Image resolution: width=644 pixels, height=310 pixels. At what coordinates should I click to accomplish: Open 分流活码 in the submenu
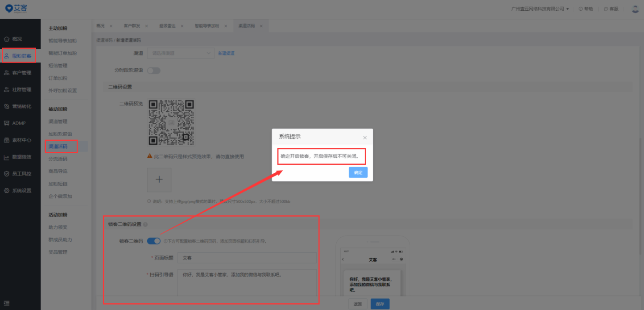pos(58,159)
